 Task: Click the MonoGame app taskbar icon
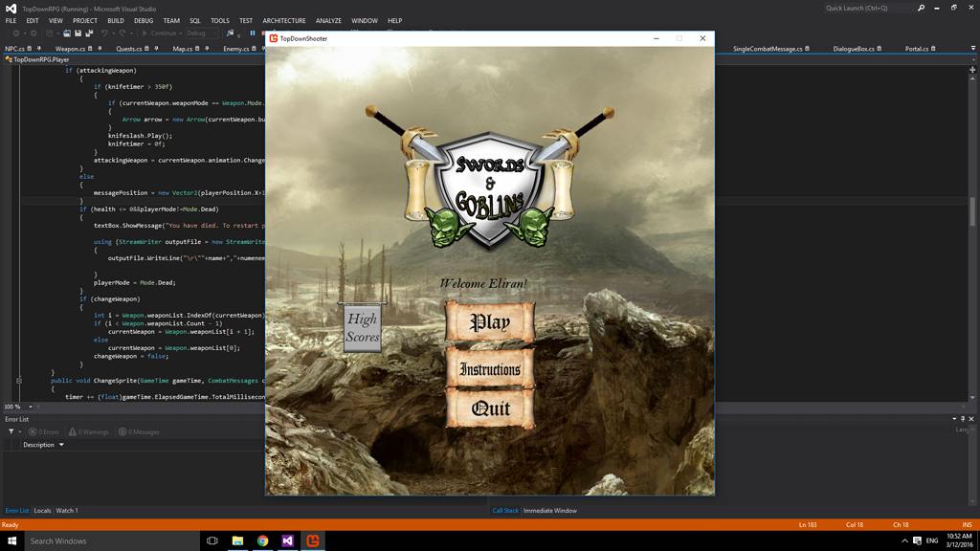pos(313,540)
